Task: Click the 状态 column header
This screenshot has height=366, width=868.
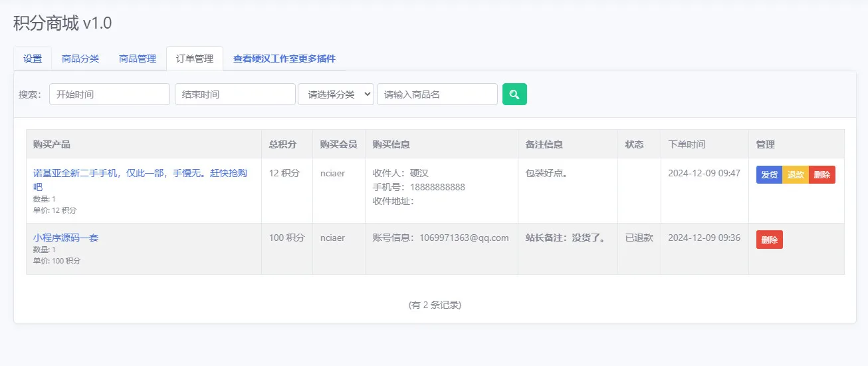Action: point(635,144)
